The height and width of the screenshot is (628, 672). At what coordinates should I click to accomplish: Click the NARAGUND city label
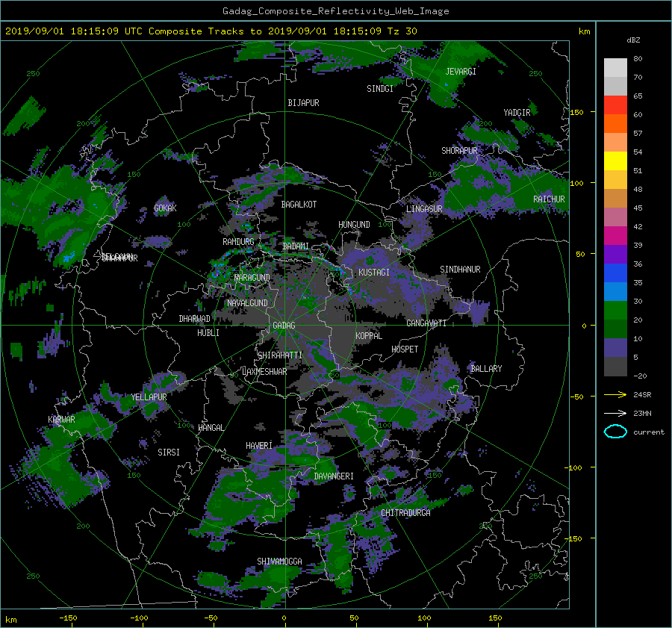[x=252, y=278]
